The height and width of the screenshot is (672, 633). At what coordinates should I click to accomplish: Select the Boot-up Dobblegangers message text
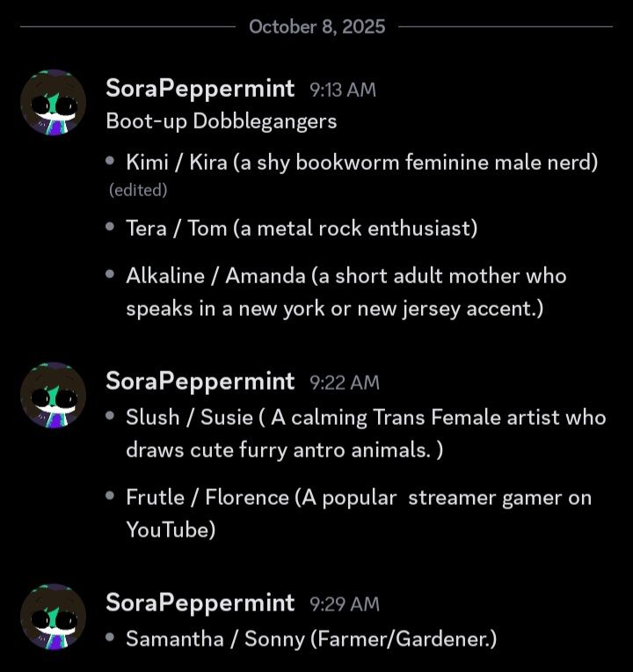coord(222,121)
